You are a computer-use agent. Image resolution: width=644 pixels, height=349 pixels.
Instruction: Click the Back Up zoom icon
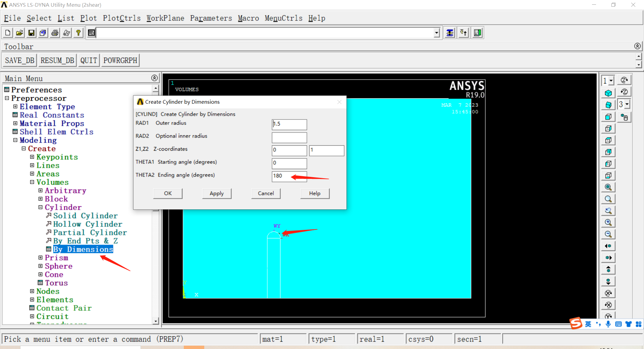608,210
